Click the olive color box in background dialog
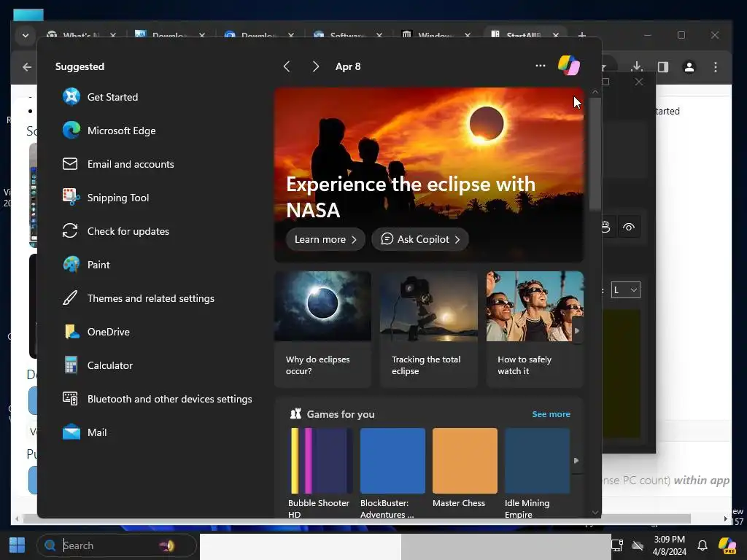This screenshot has height=560, width=747. [x=622, y=374]
